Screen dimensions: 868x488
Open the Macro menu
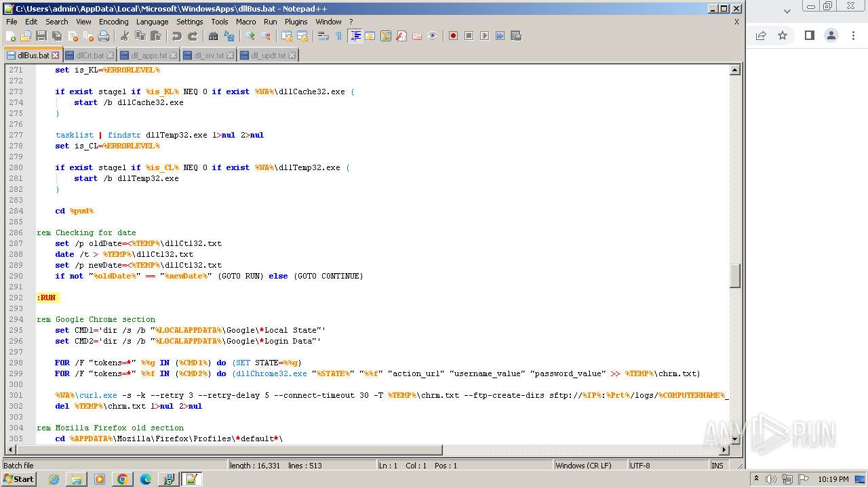(x=245, y=22)
